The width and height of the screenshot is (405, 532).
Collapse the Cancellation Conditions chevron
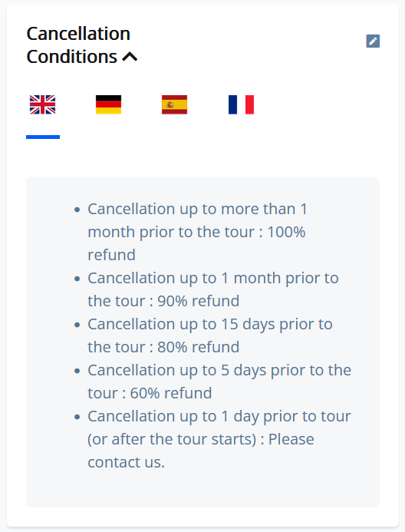click(130, 57)
